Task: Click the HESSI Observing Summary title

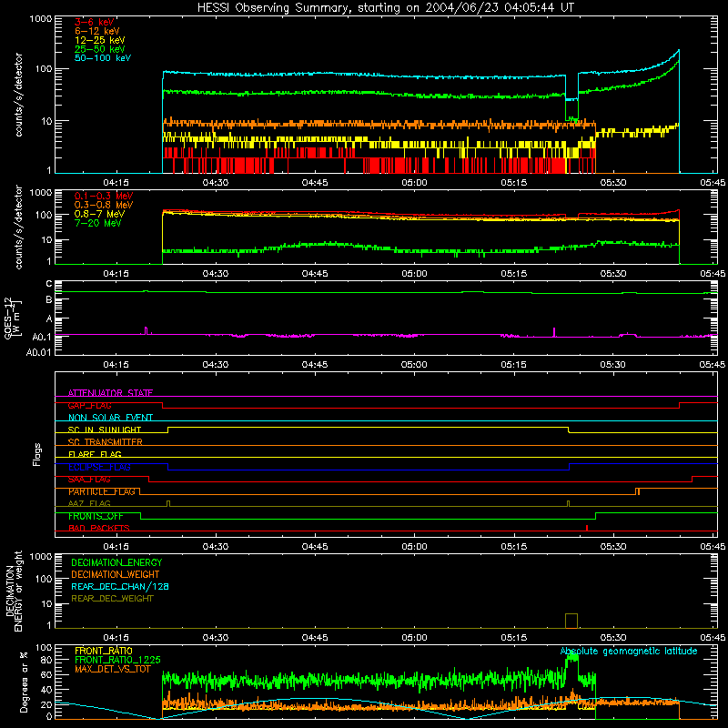Action: [386, 7]
